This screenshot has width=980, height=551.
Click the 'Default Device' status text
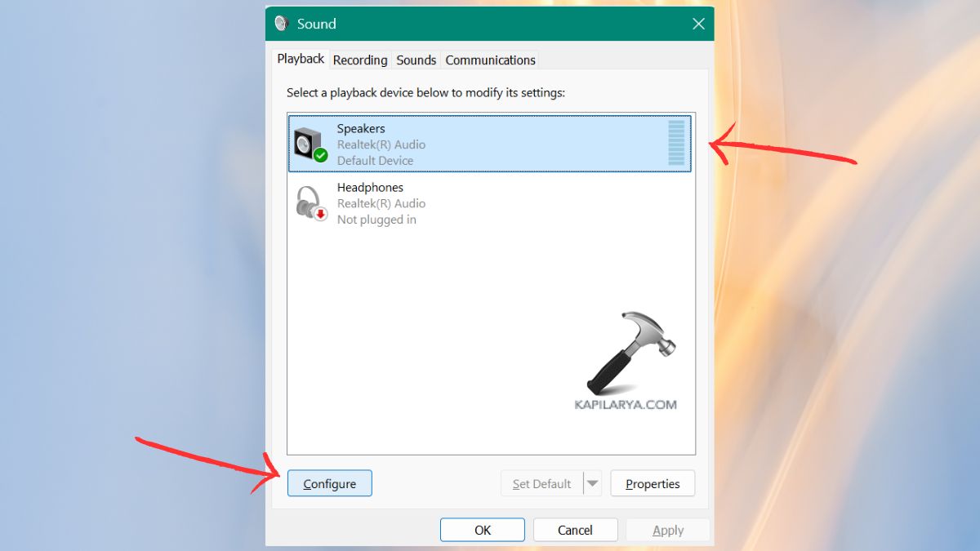pyautogui.click(x=375, y=161)
